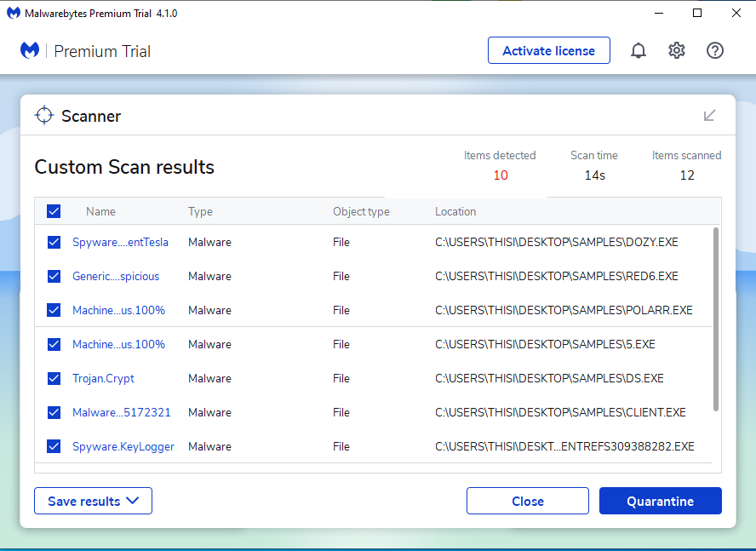Select the ENTREFS309388282.EXE location path
This screenshot has height=551, width=756.
(564, 446)
